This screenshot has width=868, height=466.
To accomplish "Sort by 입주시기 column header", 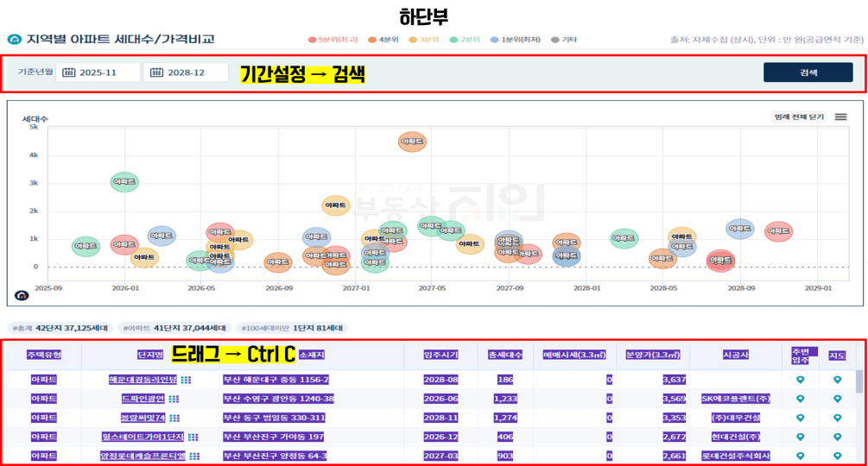I will point(440,354).
